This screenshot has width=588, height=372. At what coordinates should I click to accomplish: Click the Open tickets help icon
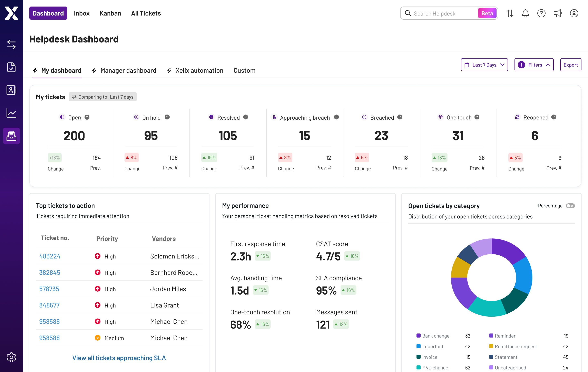point(87,117)
